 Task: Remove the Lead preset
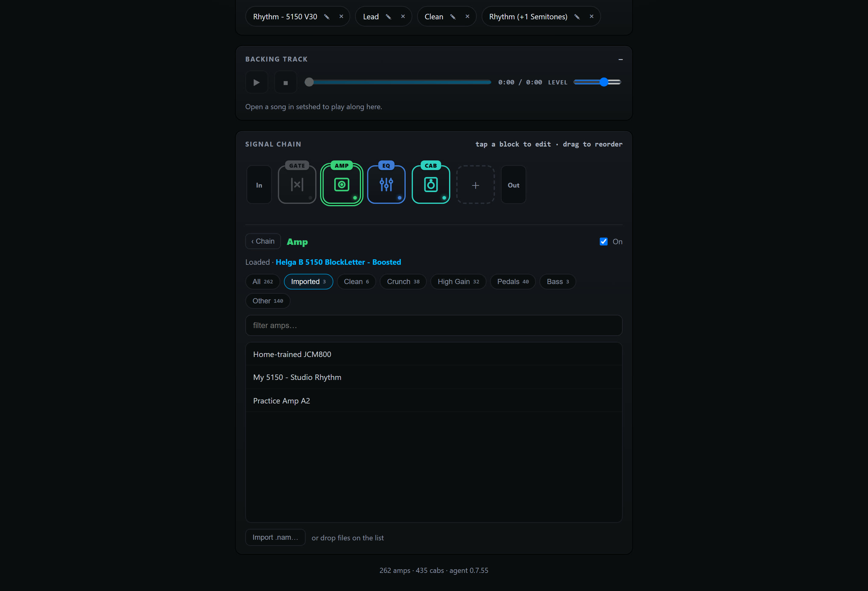tap(403, 17)
